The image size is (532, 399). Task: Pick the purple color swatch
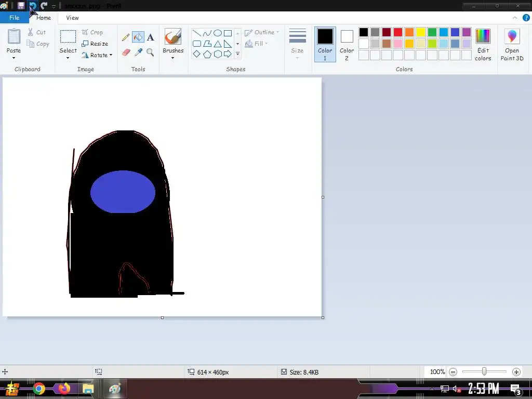466,32
